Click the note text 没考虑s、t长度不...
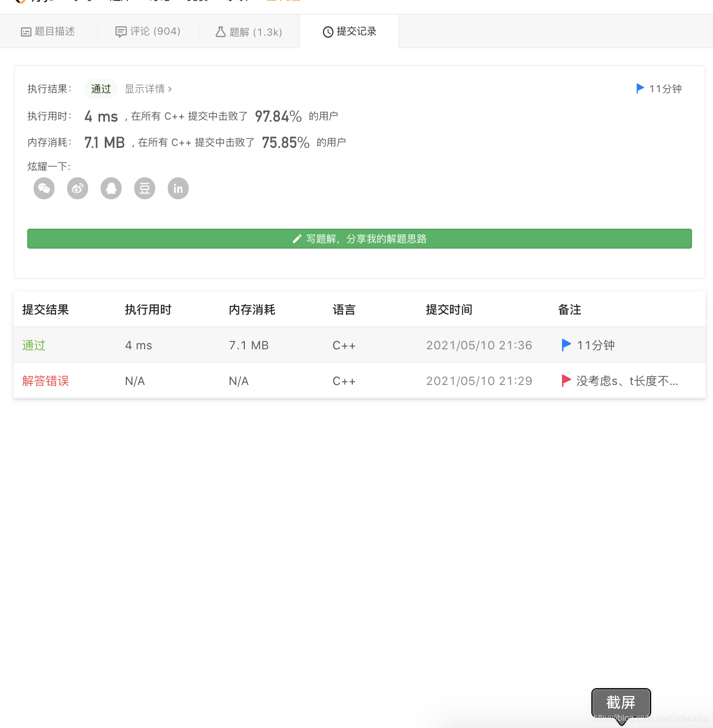Image resolution: width=713 pixels, height=728 pixels. click(x=627, y=381)
